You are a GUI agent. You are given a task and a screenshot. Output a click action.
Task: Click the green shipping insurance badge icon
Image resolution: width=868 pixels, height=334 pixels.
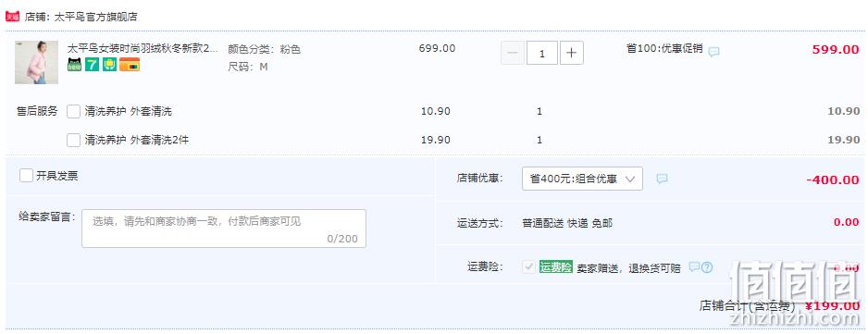109,65
